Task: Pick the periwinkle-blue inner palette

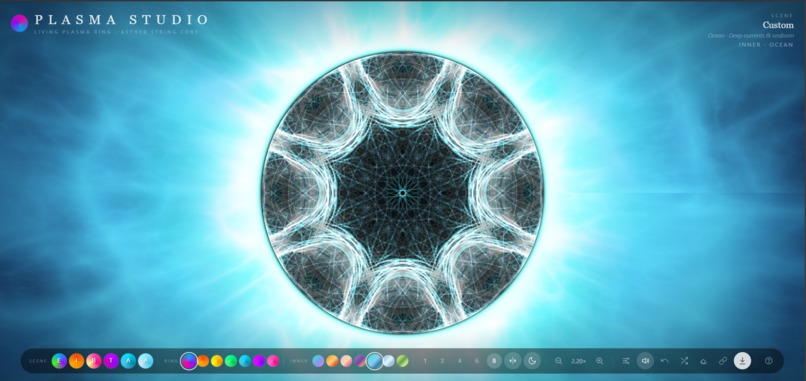Action: click(x=318, y=361)
